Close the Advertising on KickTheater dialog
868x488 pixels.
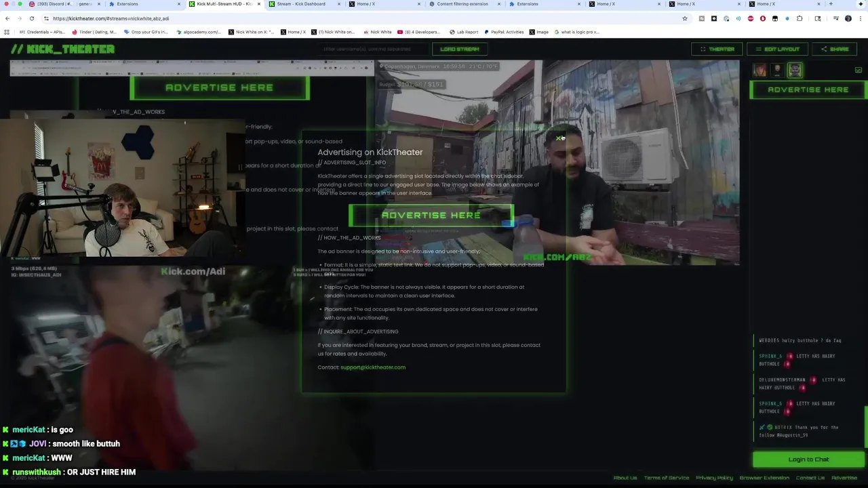[x=558, y=138]
